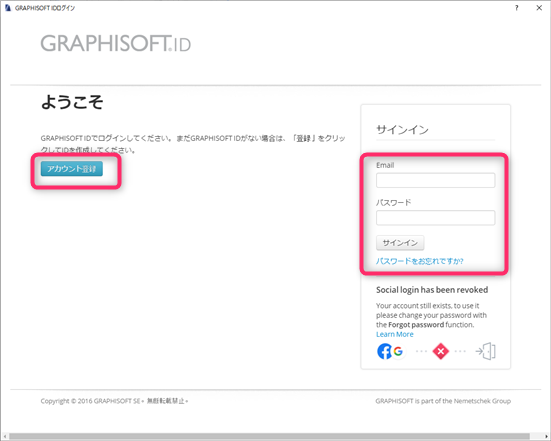Click the アカウント登録 button
This screenshot has height=441, width=551.
(x=72, y=169)
